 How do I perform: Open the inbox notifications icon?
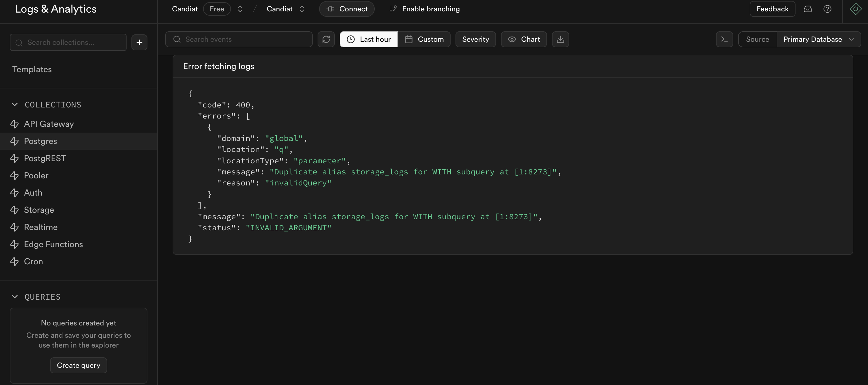(x=808, y=9)
